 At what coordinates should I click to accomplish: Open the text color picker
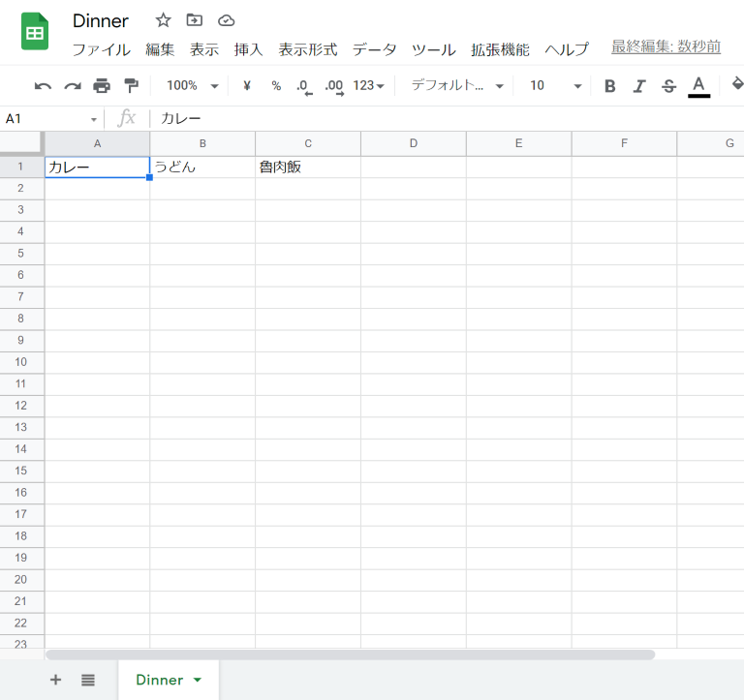click(x=698, y=86)
